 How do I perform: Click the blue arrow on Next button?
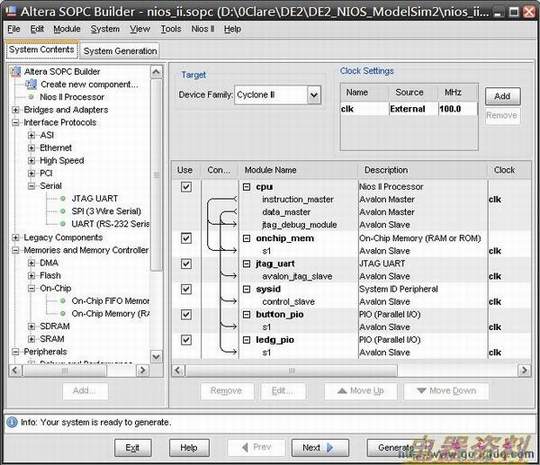pyautogui.click(x=330, y=447)
